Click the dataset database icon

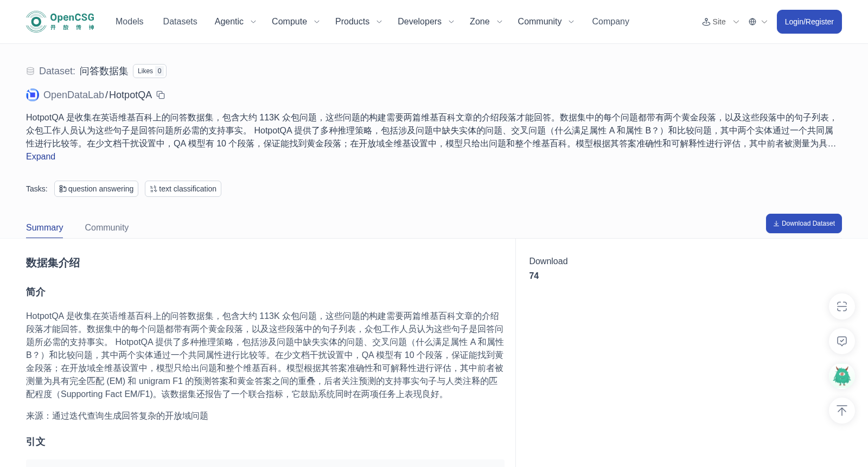coord(30,71)
